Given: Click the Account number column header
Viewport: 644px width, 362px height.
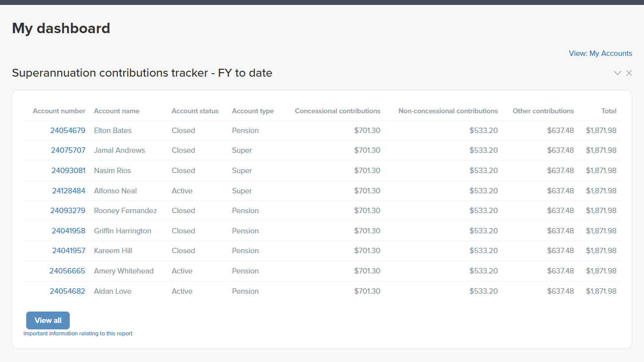Looking at the screenshot, I should (x=59, y=111).
